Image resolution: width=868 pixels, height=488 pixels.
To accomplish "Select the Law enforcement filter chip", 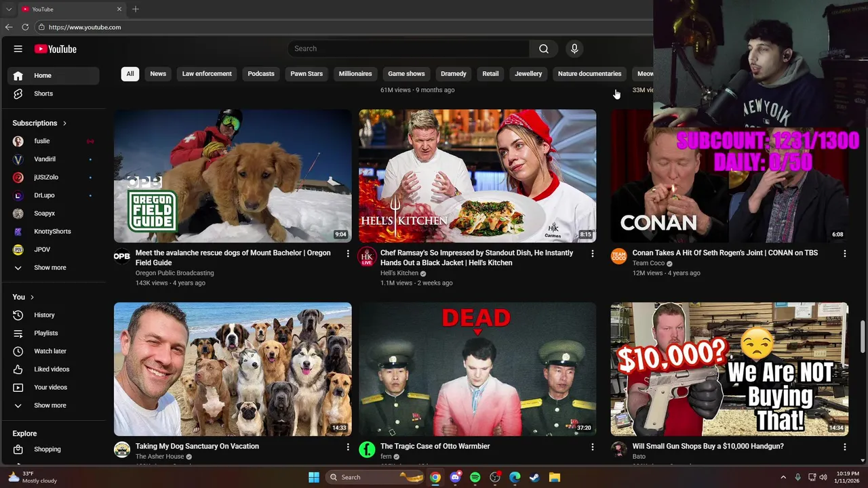I will click(x=207, y=74).
